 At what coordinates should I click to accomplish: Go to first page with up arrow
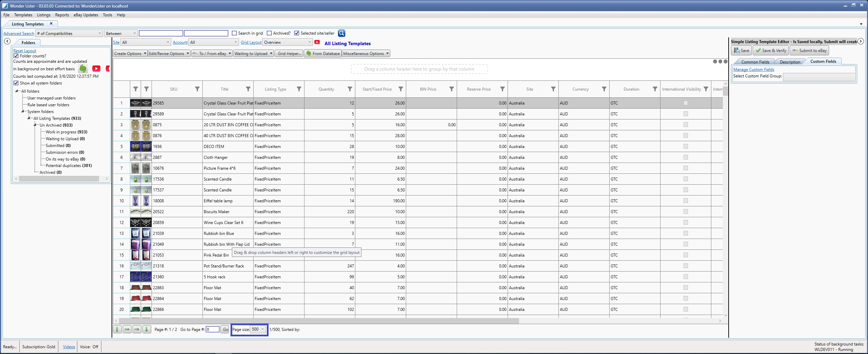(117, 329)
